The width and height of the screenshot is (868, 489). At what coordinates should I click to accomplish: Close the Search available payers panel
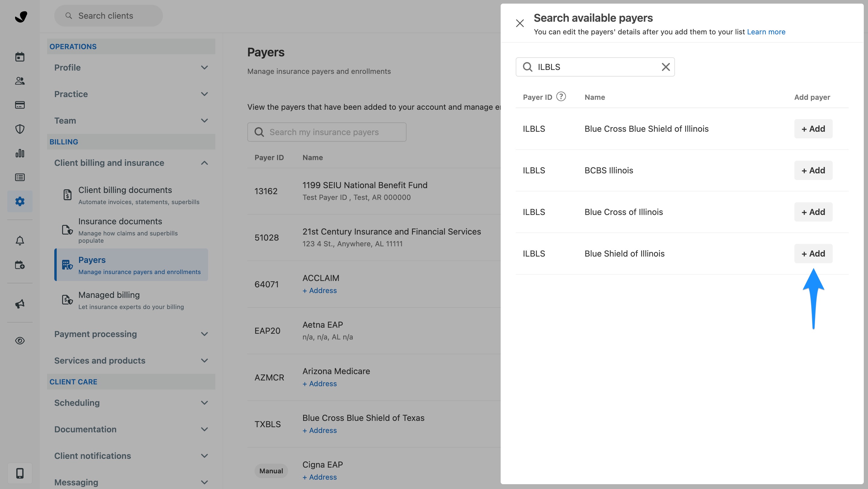tap(520, 23)
